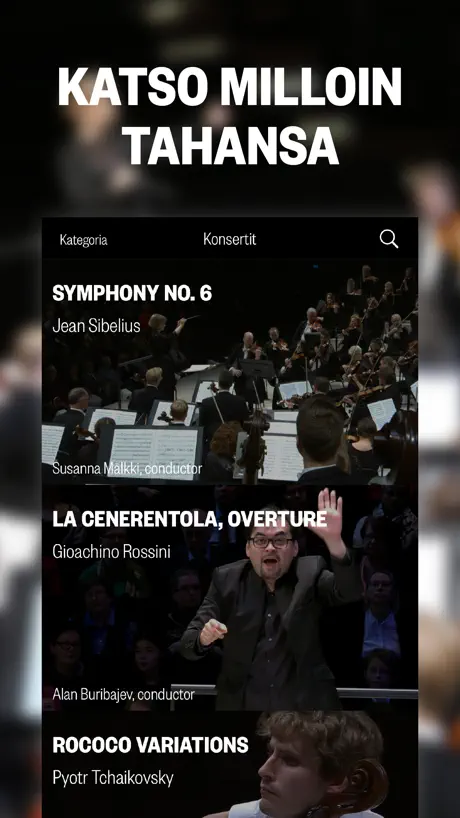Select composer Pyotr Tchaikovsky text
This screenshot has height=818, width=460.
[113, 778]
